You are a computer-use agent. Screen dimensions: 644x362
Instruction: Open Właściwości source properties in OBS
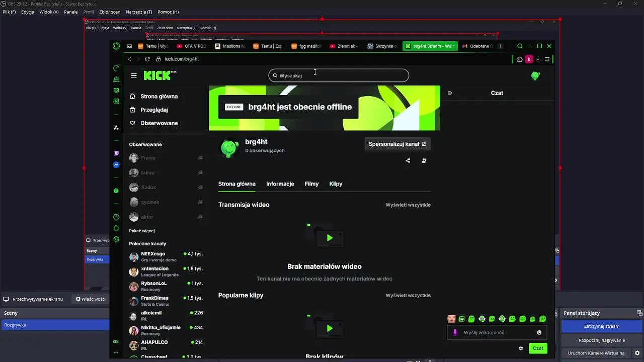[91, 299]
